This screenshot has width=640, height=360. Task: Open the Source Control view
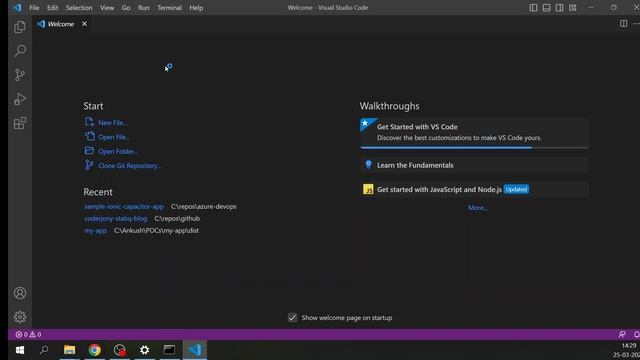coord(20,75)
